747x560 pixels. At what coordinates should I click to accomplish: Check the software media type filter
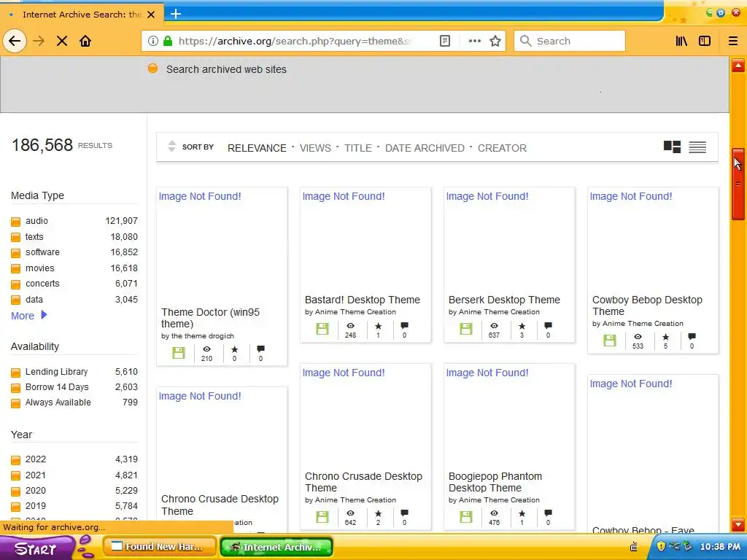click(16, 253)
